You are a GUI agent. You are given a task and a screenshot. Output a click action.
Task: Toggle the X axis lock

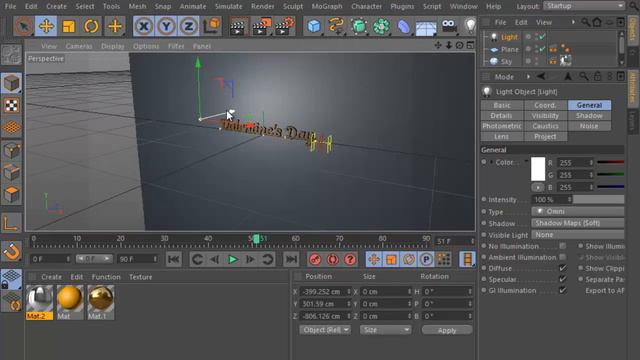click(x=144, y=26)
